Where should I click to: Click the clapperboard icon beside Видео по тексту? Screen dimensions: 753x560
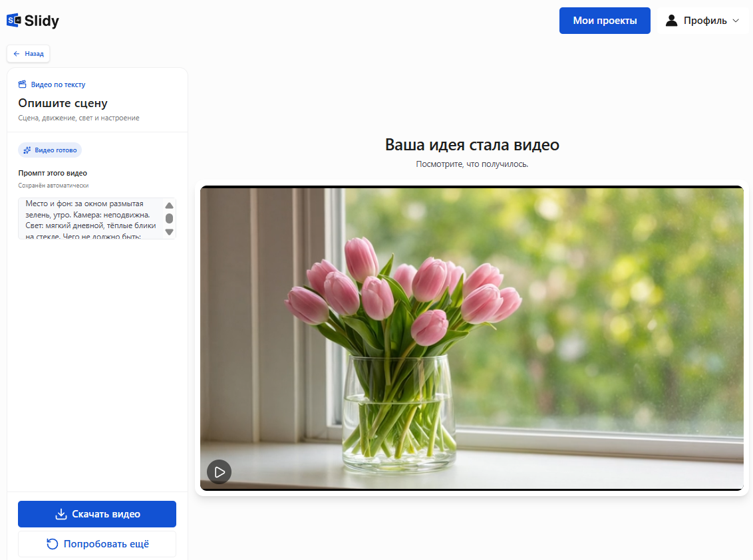coord(22,84)
